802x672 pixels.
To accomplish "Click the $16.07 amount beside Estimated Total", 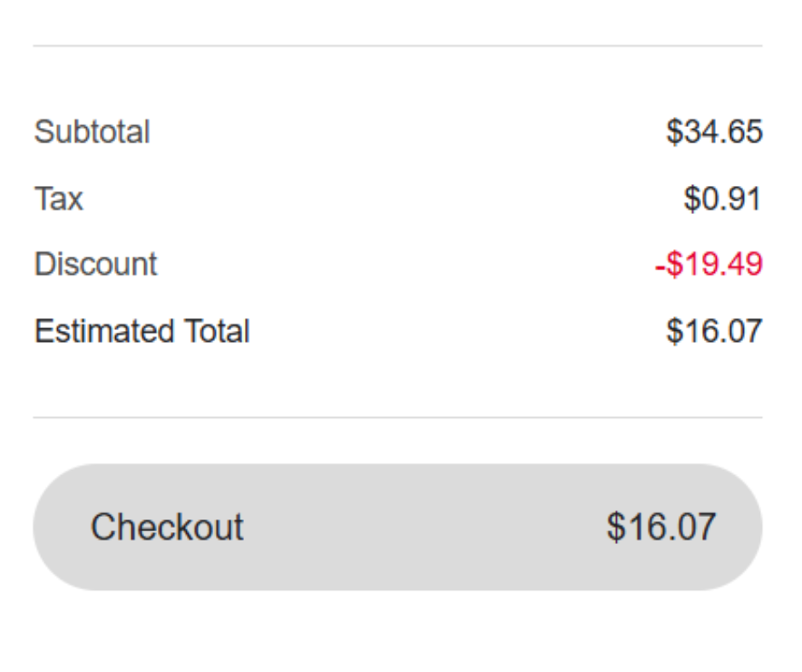I will [x=714, y=331].
